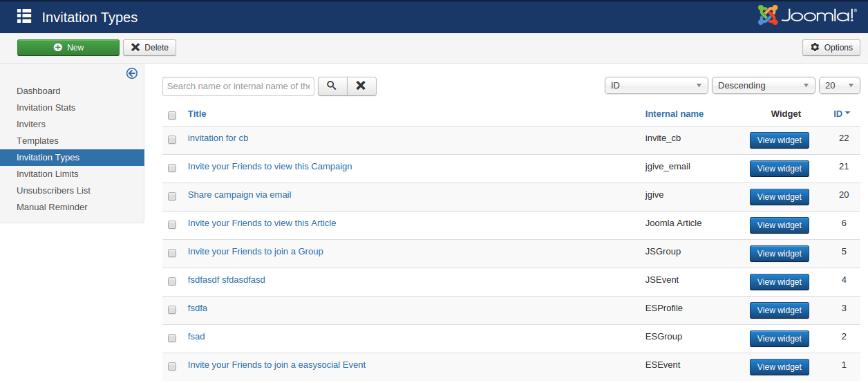Select the Share campaign via email checkbox

[172, 196]
